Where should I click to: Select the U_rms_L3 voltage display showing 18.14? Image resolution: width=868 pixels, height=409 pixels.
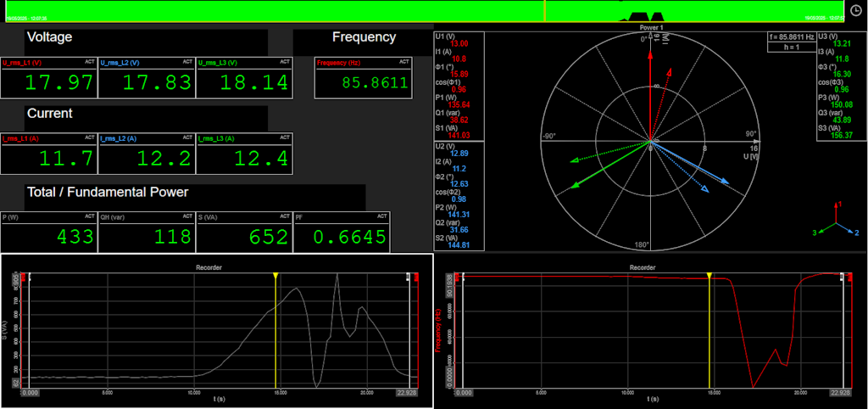pyautogui.click(x=245, y=77)
